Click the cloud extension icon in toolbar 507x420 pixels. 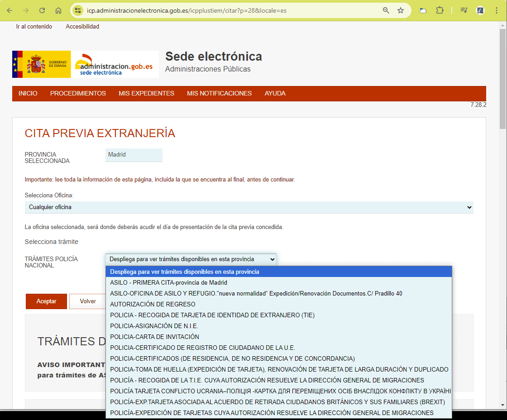[423, 10]
